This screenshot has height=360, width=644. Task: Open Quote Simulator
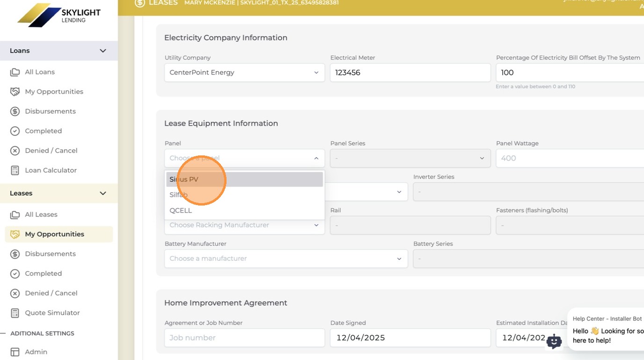tap(52, 313)
